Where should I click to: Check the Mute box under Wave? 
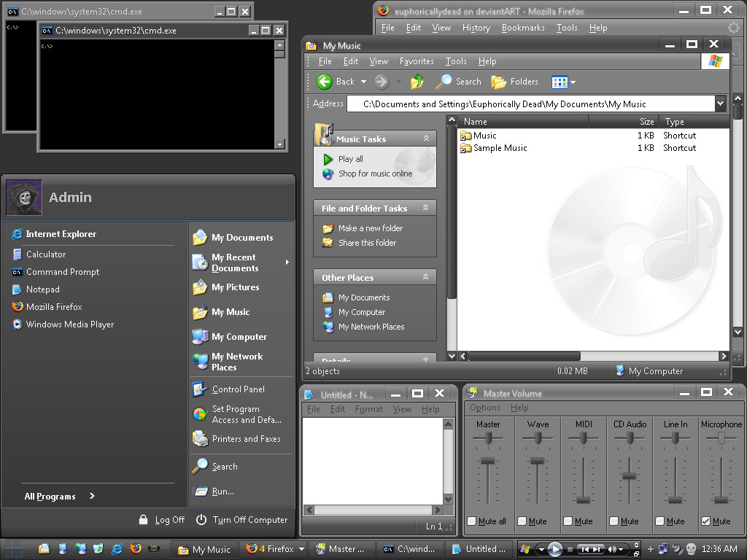pos(522,521)
